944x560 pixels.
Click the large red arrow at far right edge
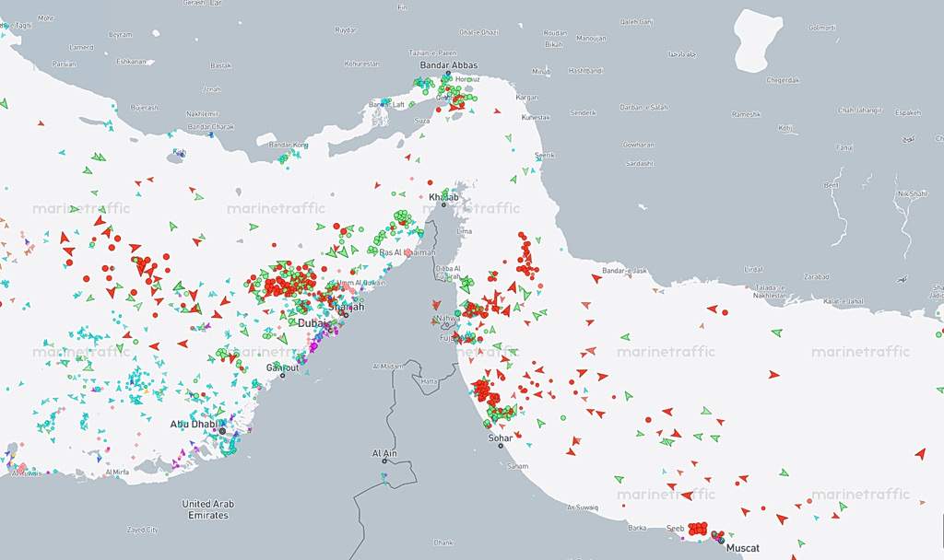click(920, 453)
